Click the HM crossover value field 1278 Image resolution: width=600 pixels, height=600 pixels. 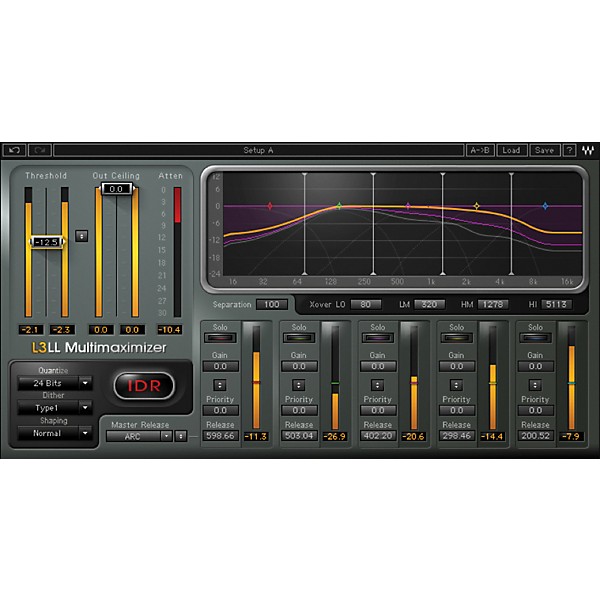click(x=493, y=304)
